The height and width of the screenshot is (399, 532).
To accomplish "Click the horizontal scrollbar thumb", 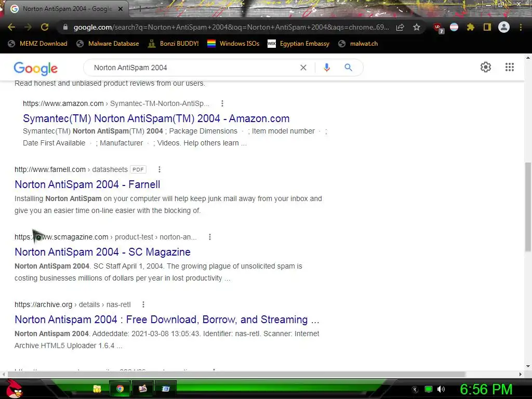I will 236,374.
